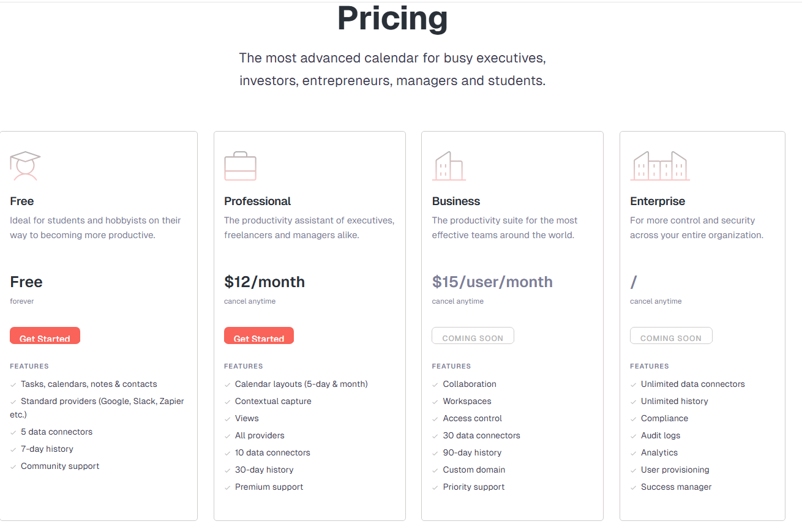Click Get Started on the Free plan
This screenshot has width=802, height=532.
(x=45, y=336)
